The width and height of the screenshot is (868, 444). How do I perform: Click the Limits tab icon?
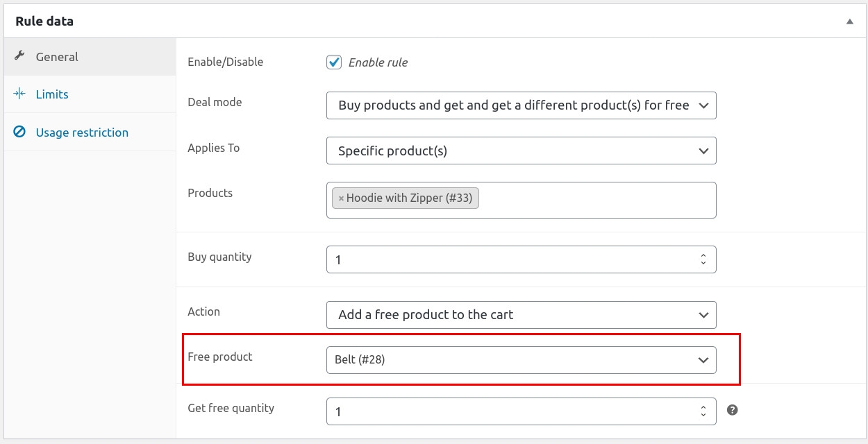tap(20, 94)
